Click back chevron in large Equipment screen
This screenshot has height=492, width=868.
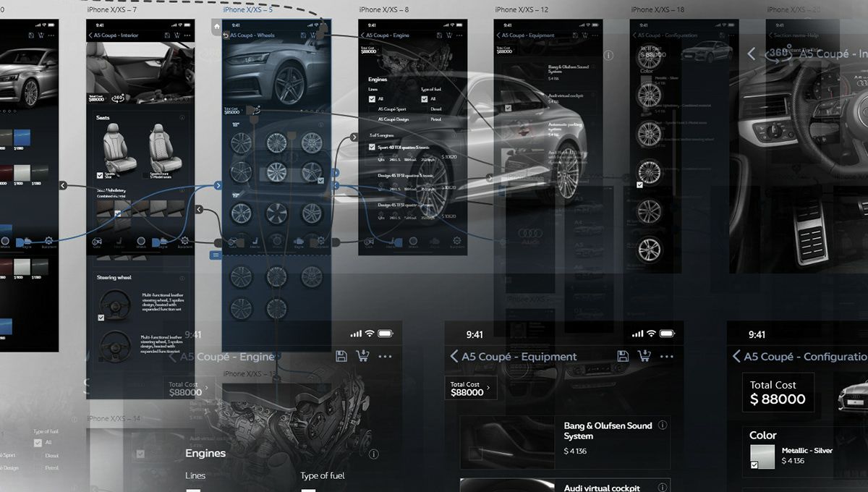point(454,356)
